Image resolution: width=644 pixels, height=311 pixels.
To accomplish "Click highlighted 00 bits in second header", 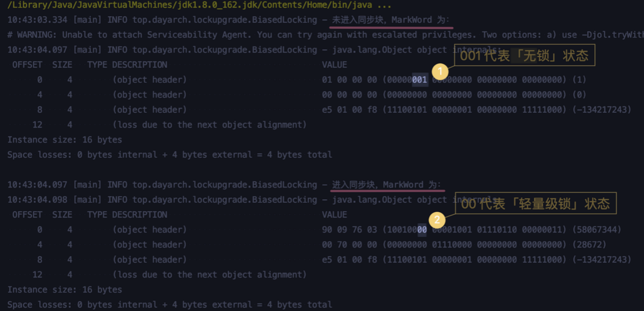I will click(x=422, y=230).
